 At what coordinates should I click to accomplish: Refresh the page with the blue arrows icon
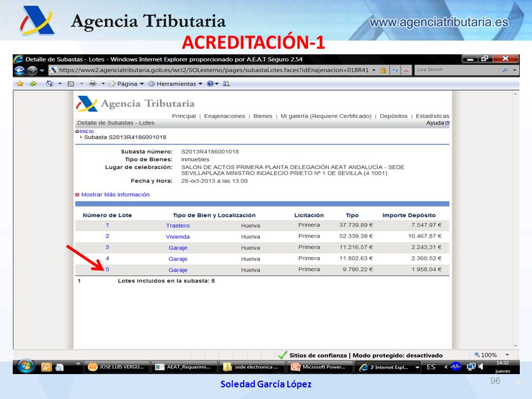point(395,70)
